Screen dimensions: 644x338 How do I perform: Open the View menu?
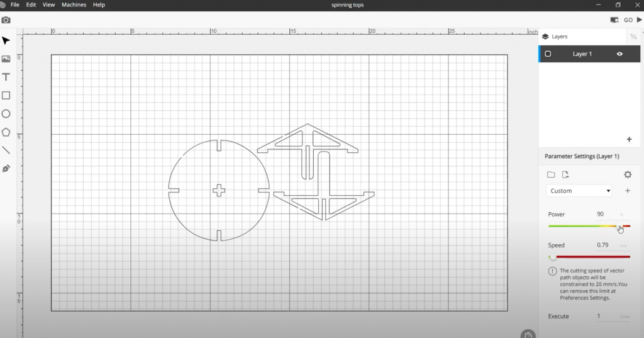point(48,5)
